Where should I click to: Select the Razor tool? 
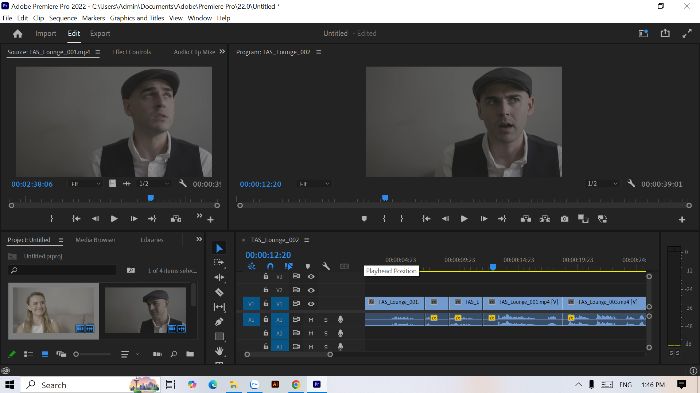coord(219,292)
